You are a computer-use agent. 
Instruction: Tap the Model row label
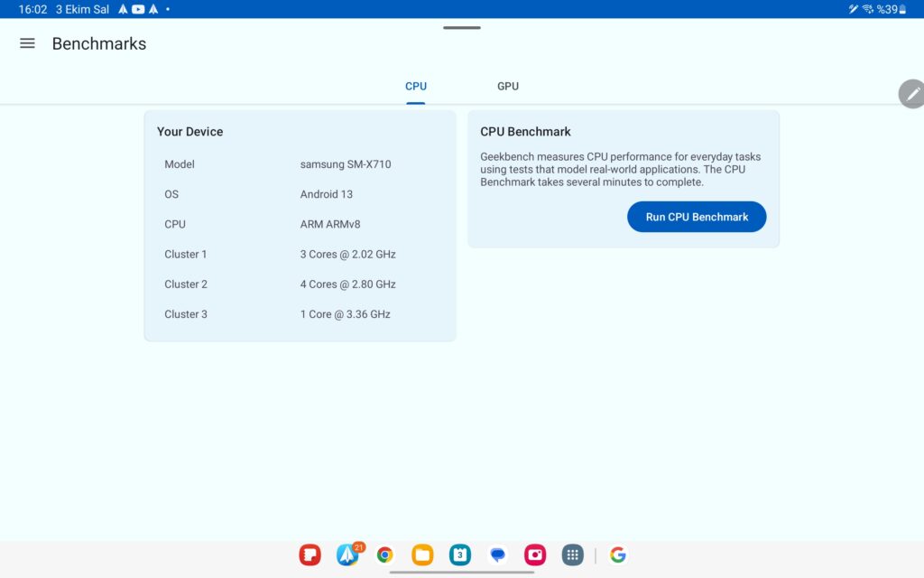(180, 164)
